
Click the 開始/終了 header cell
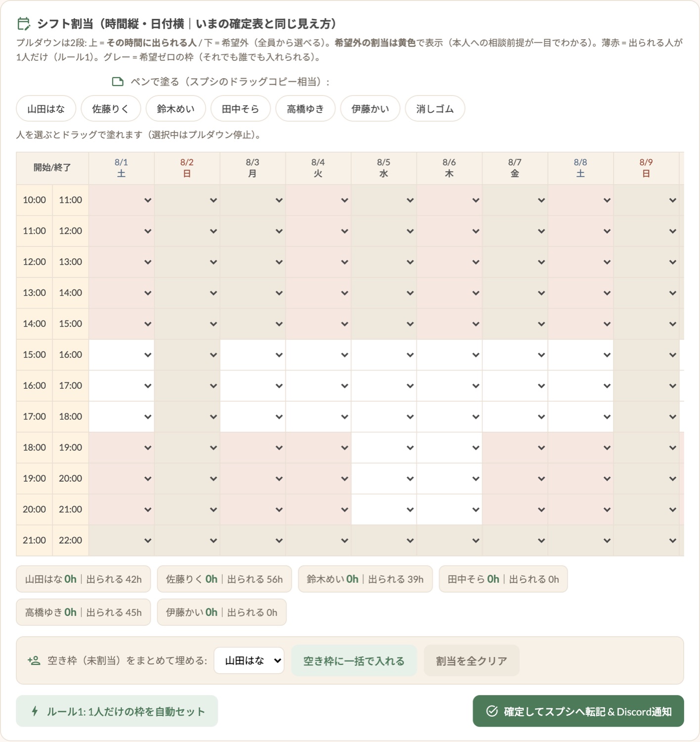[52, 168]
